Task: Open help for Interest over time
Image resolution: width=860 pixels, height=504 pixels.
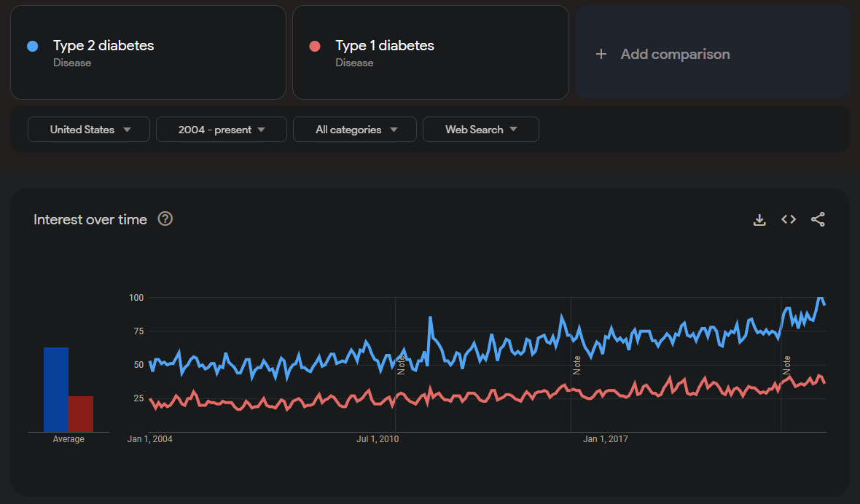Action: [165, 219]
